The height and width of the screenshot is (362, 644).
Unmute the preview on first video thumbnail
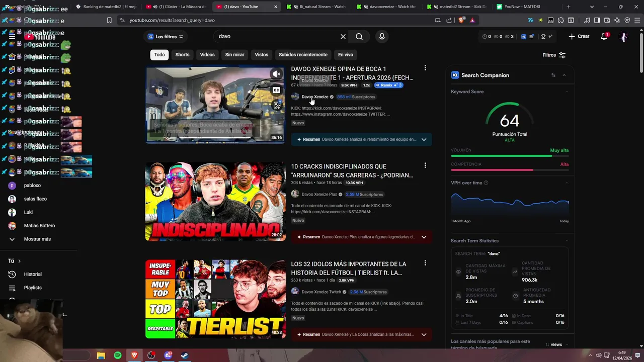[276, 74]
